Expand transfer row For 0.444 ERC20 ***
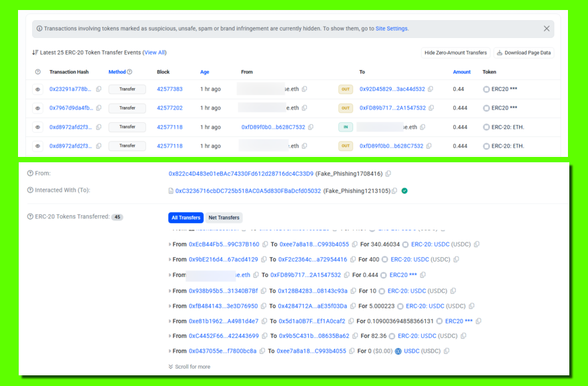Image resolution: width=588 pixels, height=386 pixels. (170, 275)
